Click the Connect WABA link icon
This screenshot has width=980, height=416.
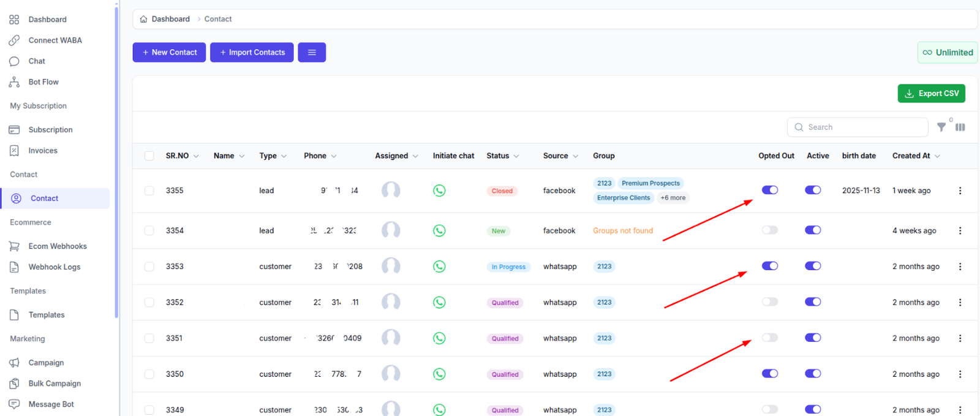[x=14, y=40]
